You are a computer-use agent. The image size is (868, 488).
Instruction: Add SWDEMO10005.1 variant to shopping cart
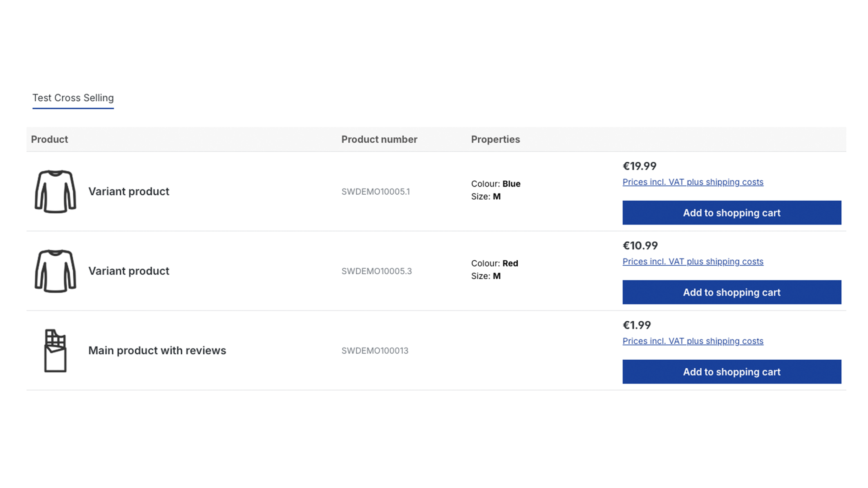[731, 213]
